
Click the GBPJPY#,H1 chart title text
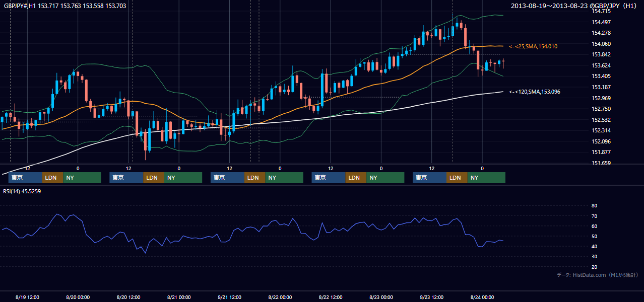point(66,6)
